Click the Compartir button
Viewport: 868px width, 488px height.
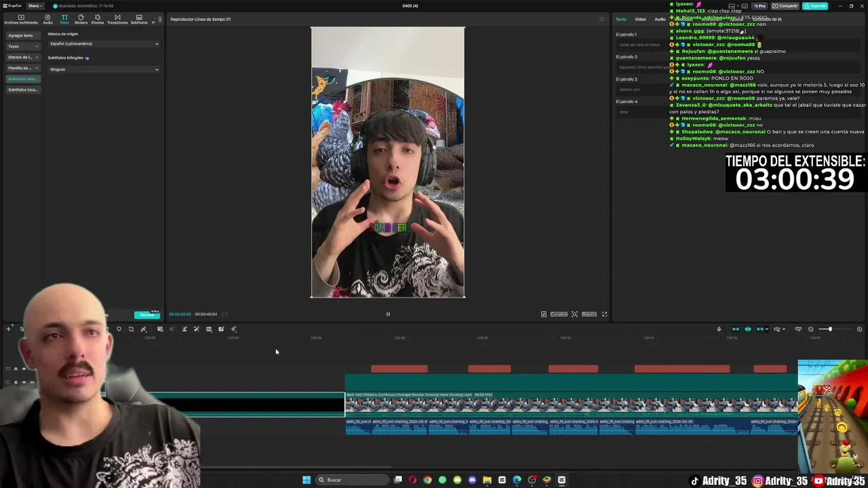pos(785,6)
